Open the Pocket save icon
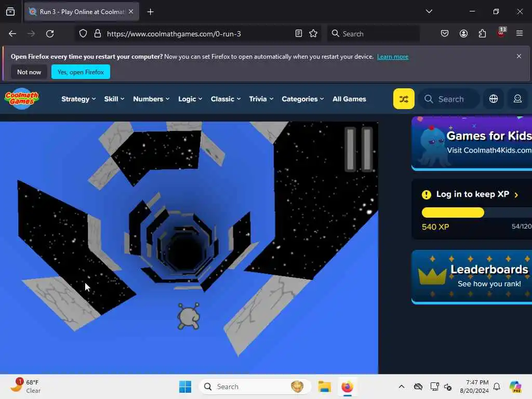Screen dimensions: 532x399 445,34
